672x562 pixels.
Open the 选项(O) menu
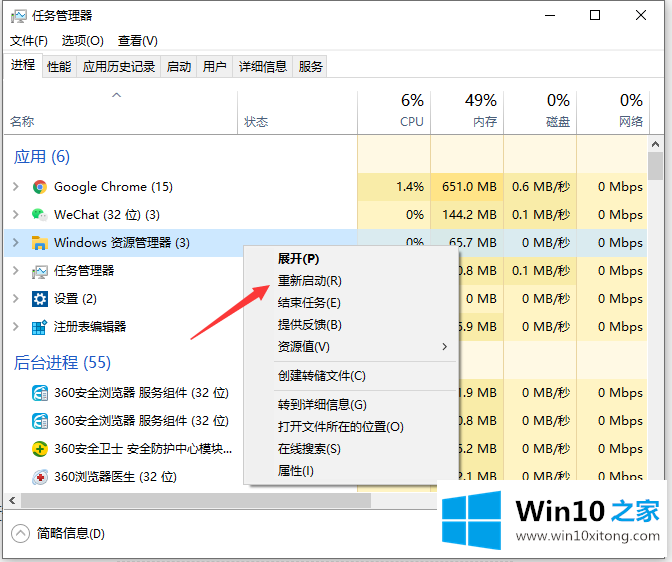click(83, 41)
